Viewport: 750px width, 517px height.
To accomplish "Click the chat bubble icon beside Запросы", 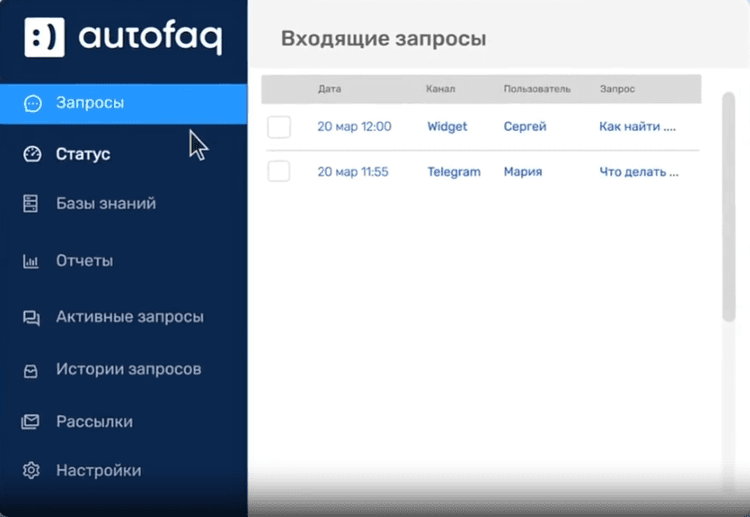I will tap(33, 103).
